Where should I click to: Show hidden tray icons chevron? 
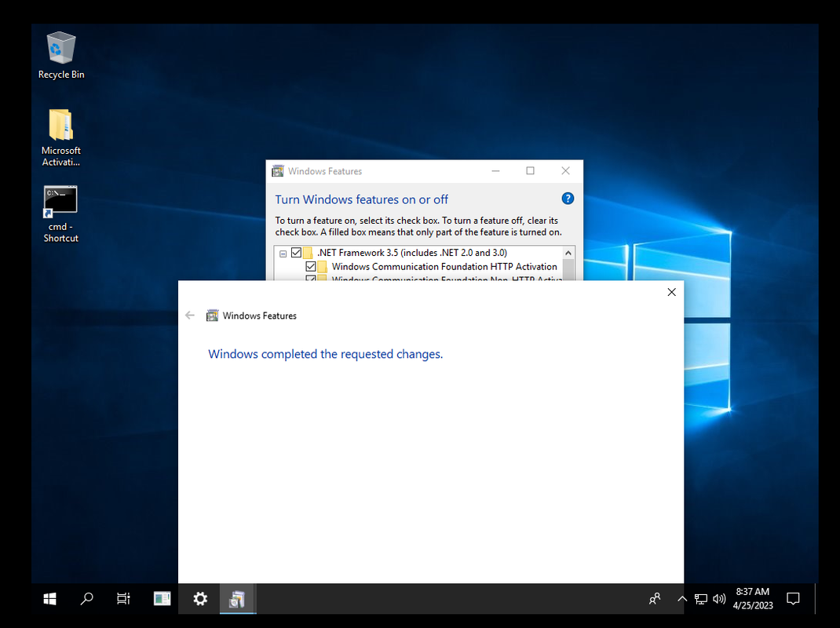pos(681,598)
